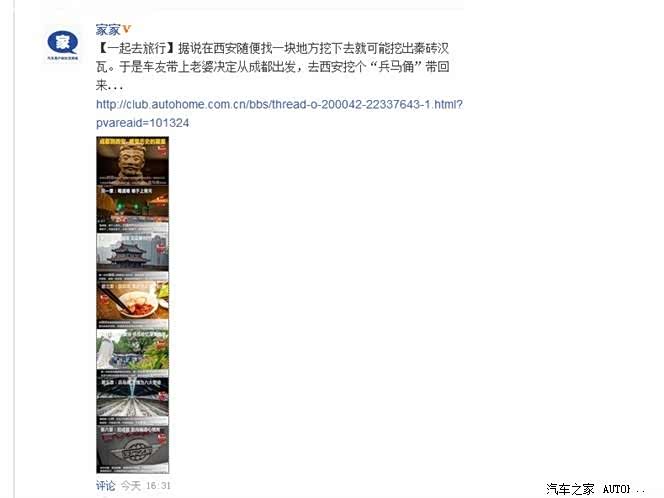Open the round car emblem image panel
The height and width of the screenshot is (498, 664).
click(x=133, y=449)
